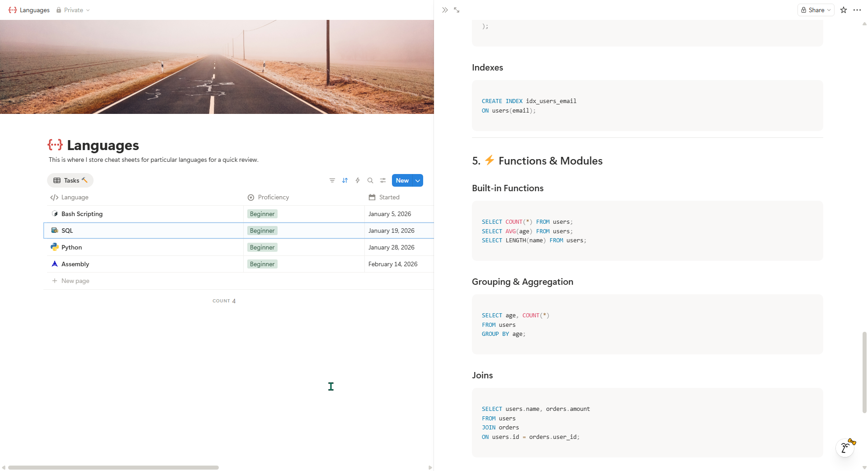Click the Beginner tag for Assembly
868x471 pixels.
click(x=262, y=264)
